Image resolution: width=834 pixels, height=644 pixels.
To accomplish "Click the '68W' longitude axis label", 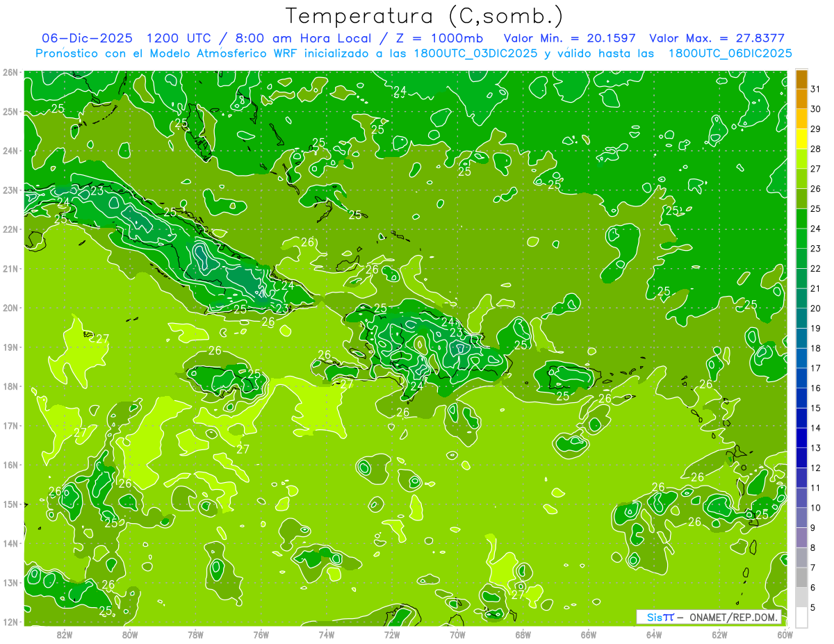I will pos(523,634).
